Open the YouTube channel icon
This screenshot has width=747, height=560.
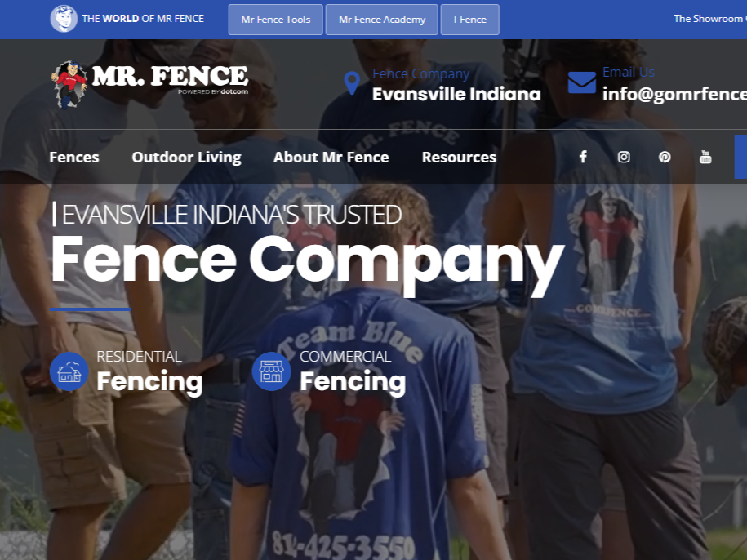705,157
